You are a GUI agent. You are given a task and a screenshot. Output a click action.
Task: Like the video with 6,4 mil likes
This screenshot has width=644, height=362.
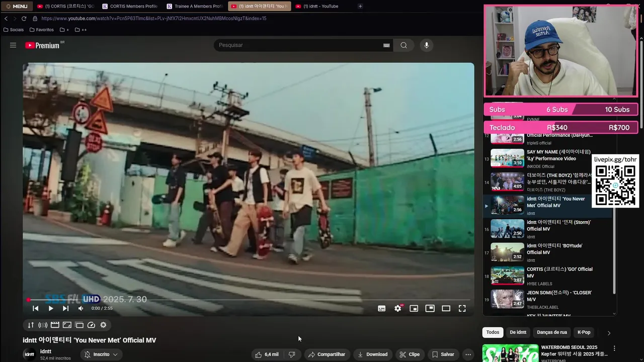pos(267,354)
